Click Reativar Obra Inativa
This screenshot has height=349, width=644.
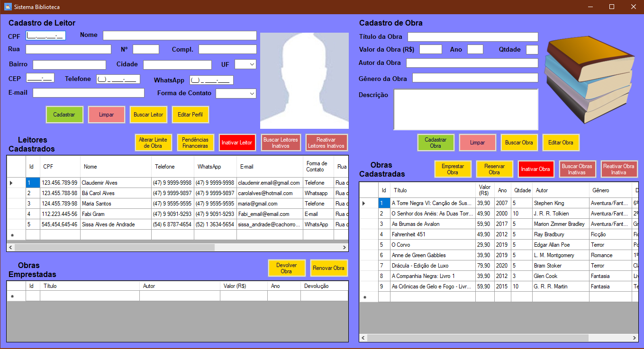[x=619, y=169]
